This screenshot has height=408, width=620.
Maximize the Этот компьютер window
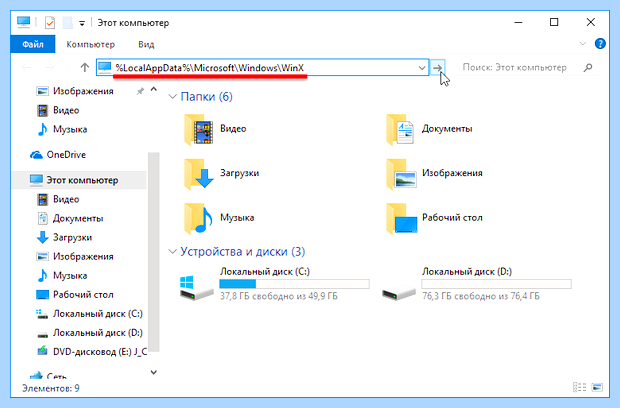(x=554, y=23)
